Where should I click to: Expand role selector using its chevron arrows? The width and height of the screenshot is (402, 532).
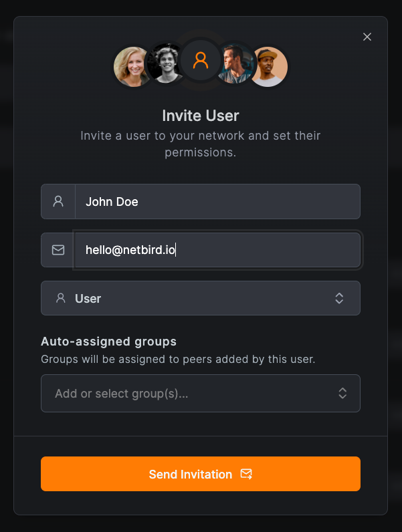point(339,298)
